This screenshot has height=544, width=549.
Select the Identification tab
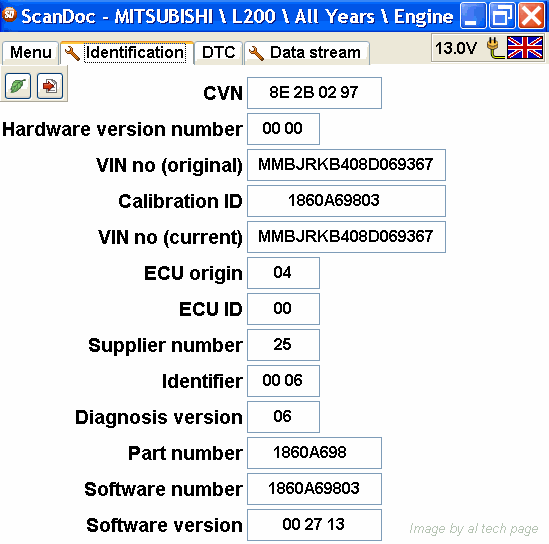(127, 53)
